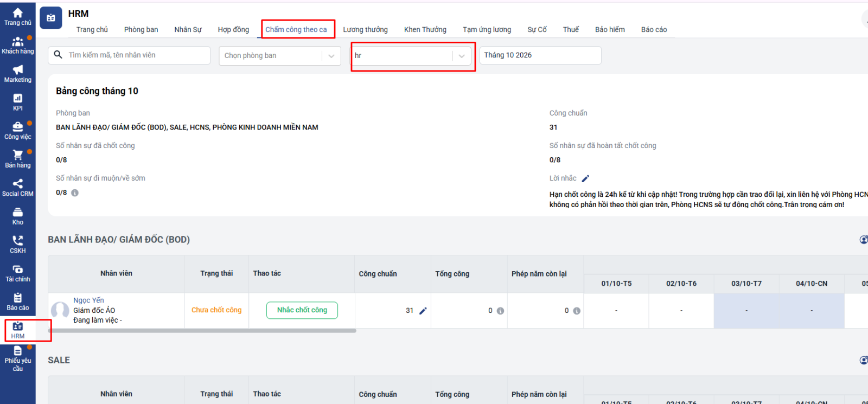Open the Khách hàng sidebar module
The height and width of the screenshot is (404, 868).
(18, 46)
